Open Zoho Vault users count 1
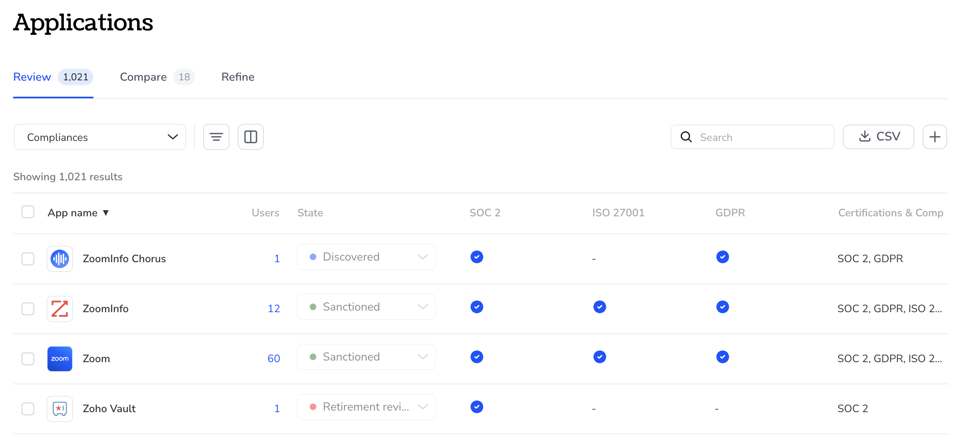This screenshot has height=440, width=980. pos(277,409)
